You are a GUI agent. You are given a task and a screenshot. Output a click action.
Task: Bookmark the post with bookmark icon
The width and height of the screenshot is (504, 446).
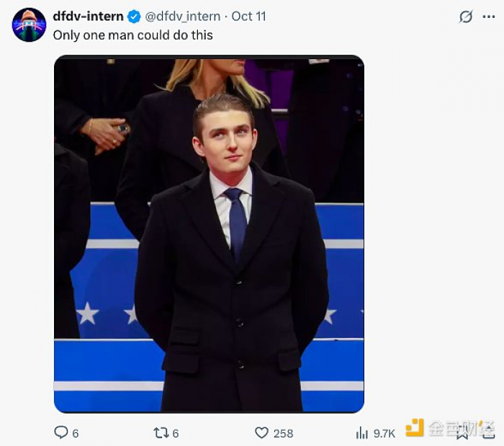pyautogui.click(x=462, y=432)
